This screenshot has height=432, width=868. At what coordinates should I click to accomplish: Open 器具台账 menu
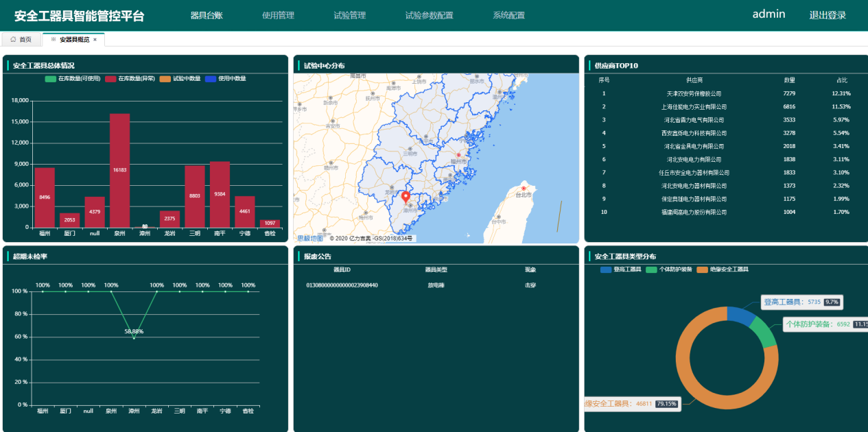pyautogui.click(x=207, y=15)
